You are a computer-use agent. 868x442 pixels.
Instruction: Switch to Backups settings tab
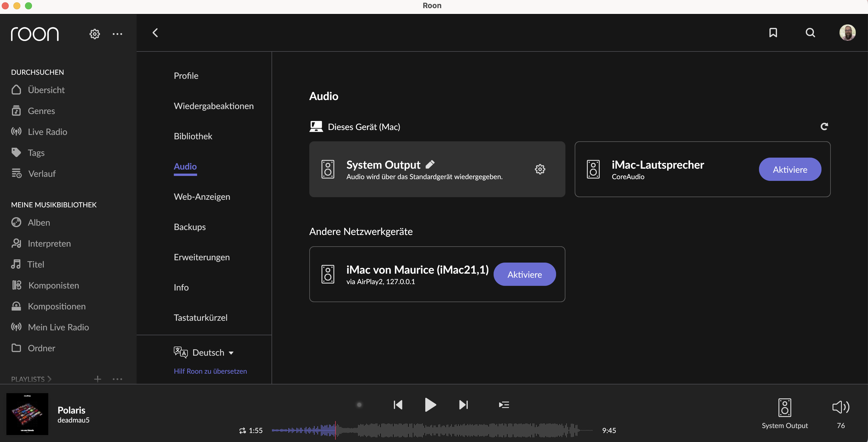click(190, 227)
